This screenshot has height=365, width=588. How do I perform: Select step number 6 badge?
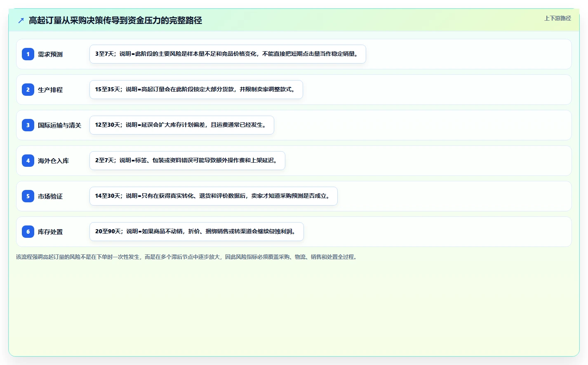click(28, 232)
